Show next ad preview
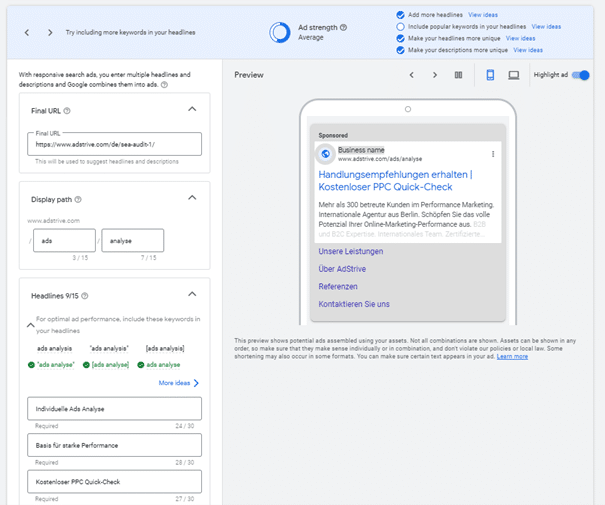This screenshot has height=505, width=605. coord(435,75)
